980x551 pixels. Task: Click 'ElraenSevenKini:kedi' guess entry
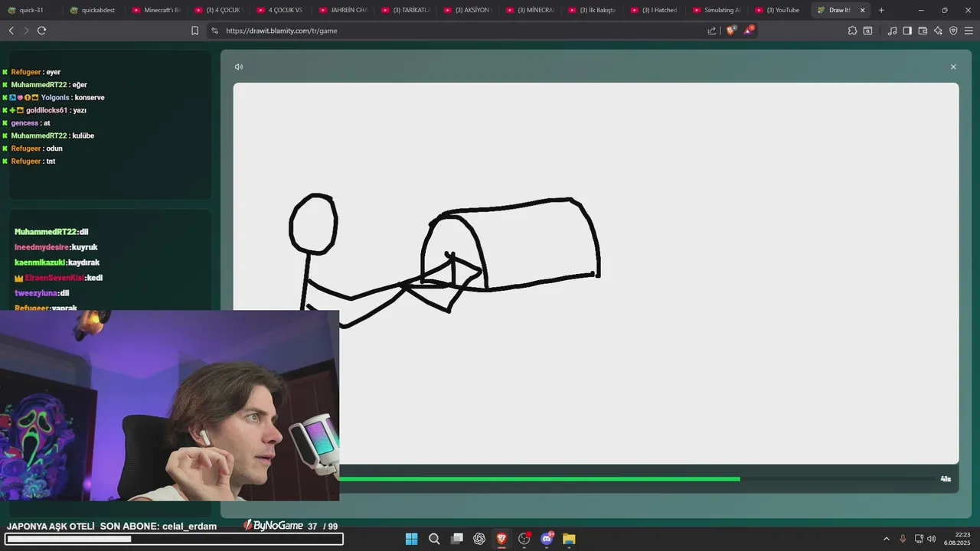point(58,278)
